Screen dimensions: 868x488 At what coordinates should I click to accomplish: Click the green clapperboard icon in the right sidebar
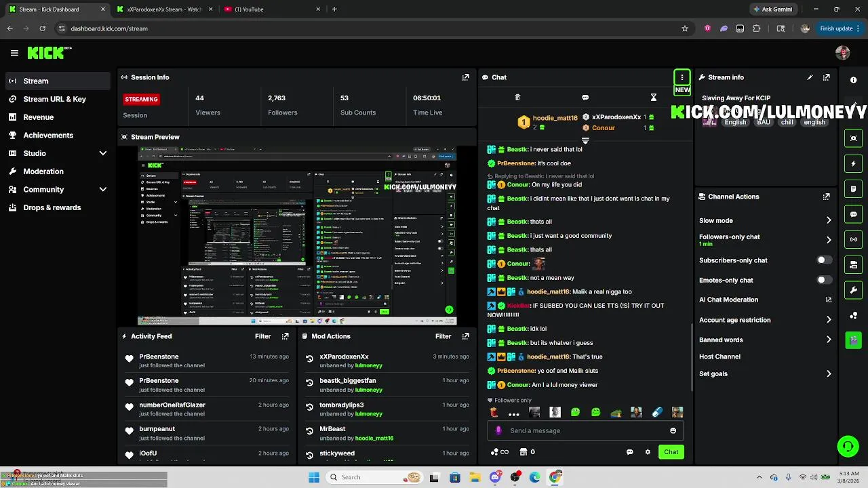click(853, 340)
